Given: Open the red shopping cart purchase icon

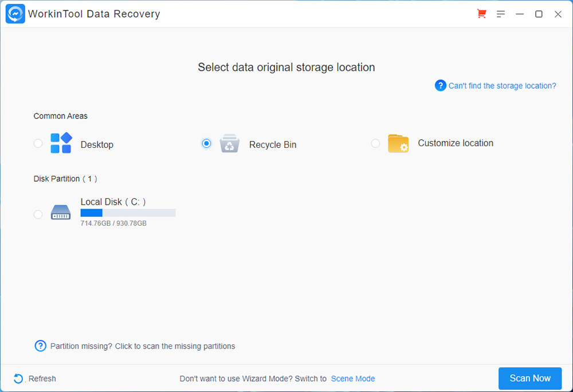Looking at the screenshot, I should 482,14.
